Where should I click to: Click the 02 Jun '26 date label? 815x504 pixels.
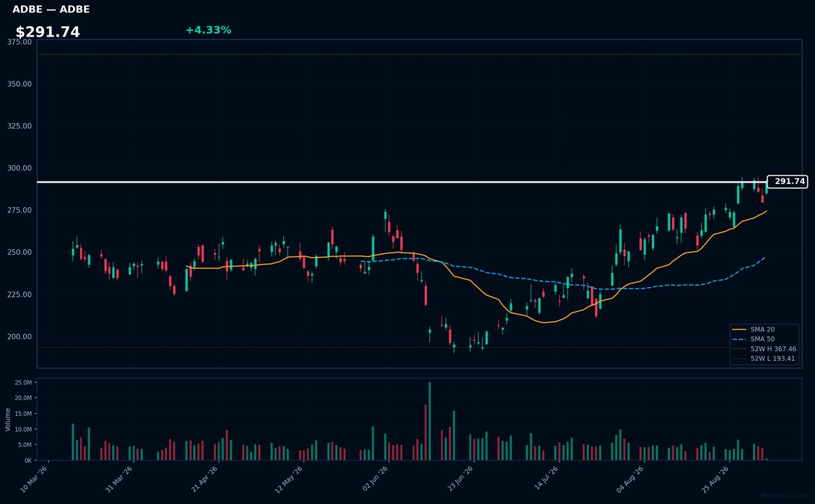(375, 479)
